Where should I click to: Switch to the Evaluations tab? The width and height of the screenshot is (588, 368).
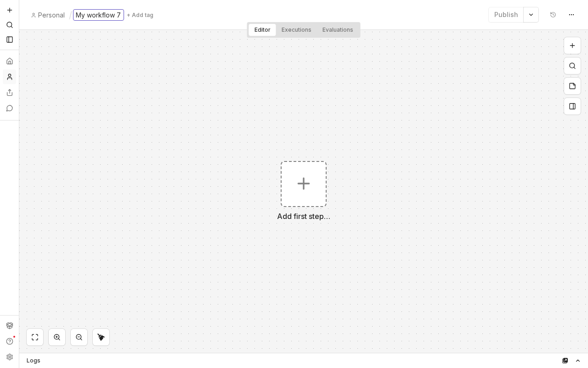pyautogui.click(x=338, y=30)
